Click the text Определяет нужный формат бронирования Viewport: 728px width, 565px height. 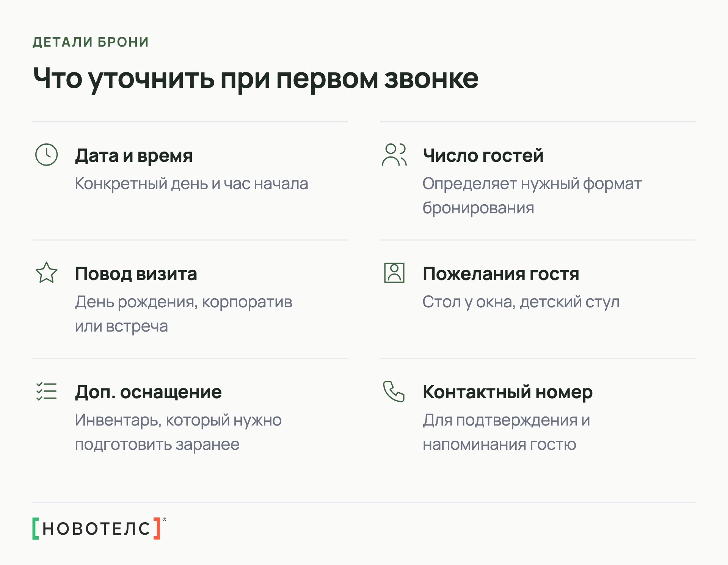pos(532,196)
